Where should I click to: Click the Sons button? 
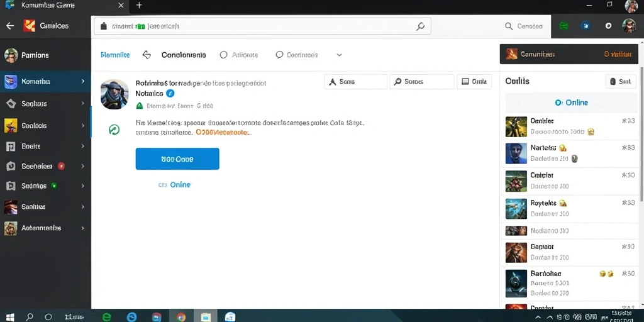pyautogui.click(x=356, y=82)
